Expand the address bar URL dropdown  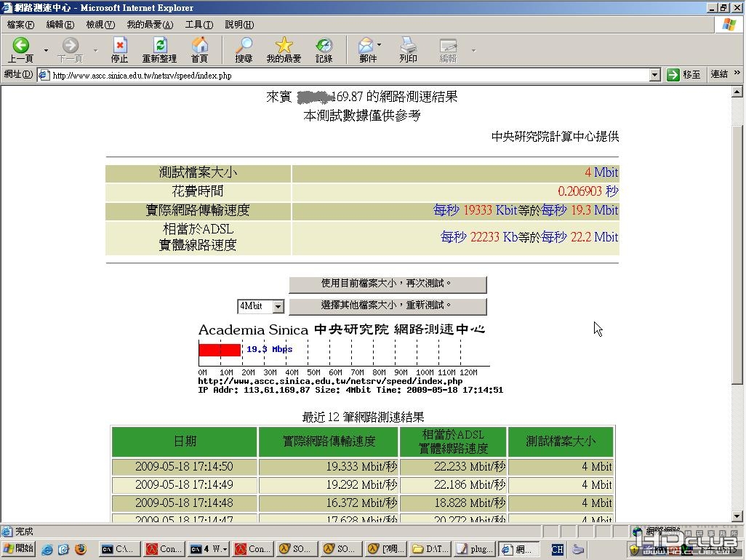coord(655,75)
